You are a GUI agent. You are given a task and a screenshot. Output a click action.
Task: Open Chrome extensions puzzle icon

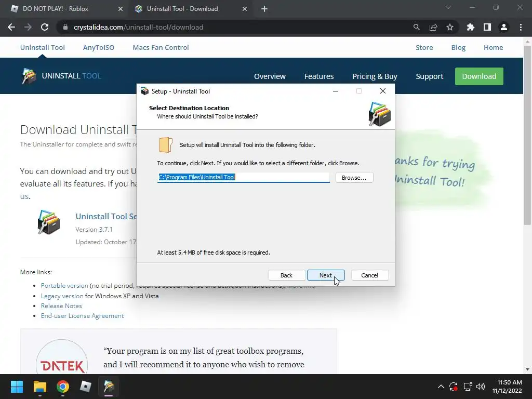(x=471, y=27)
